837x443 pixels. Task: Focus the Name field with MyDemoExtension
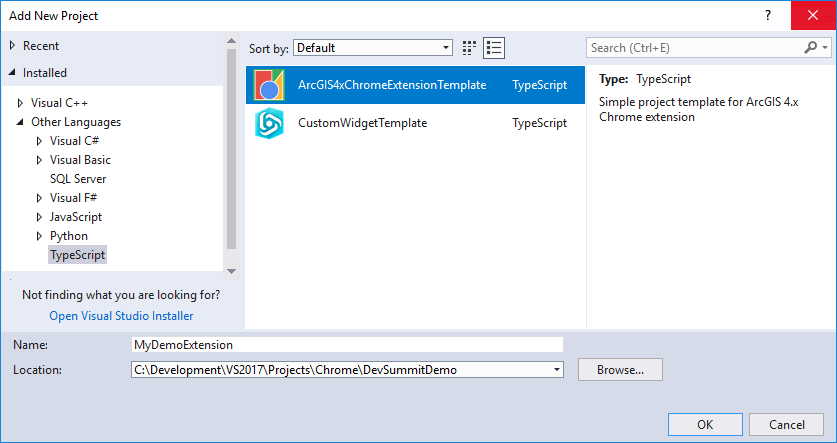pyautogui.click(x=348, y=345)
